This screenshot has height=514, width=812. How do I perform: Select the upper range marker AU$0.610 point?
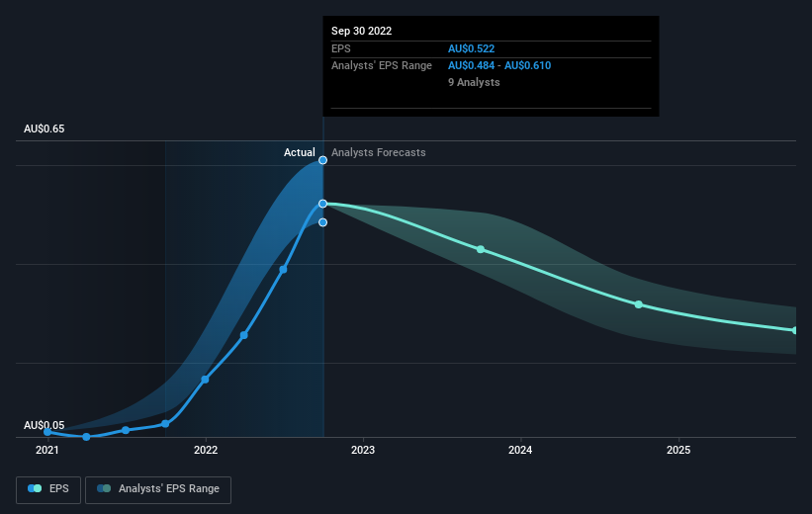pos(322,160)
